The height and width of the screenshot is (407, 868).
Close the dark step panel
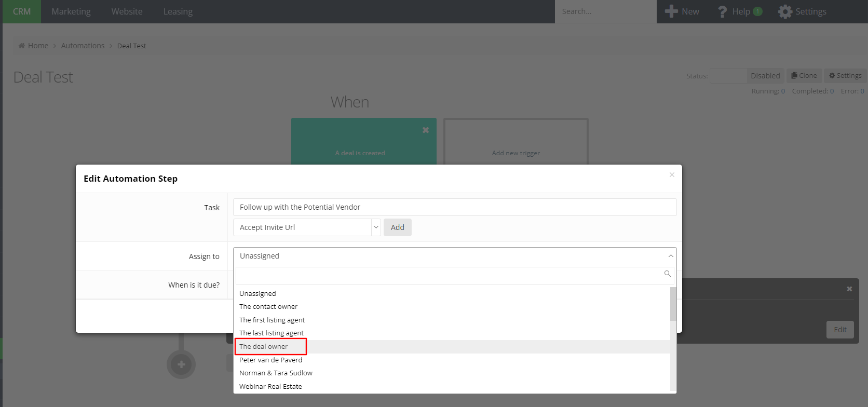(849, 289)
